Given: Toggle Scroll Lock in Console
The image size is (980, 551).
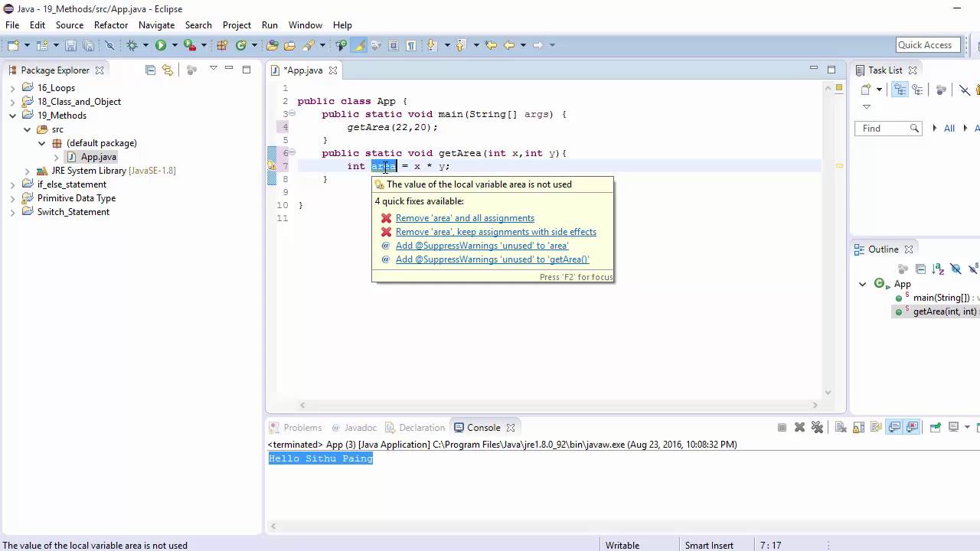Looking at the screenshot, I should click(x=858, y=428).
